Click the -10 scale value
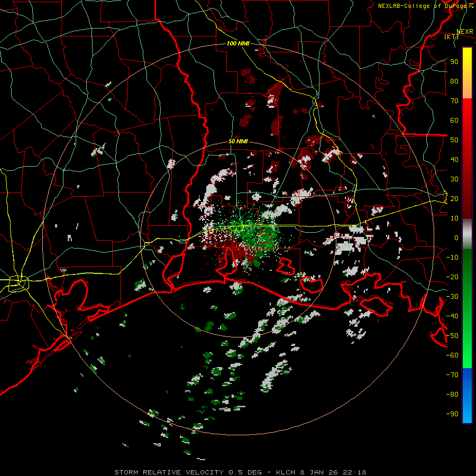This screenshot has width=476, height=476. [x=452, y=258]
